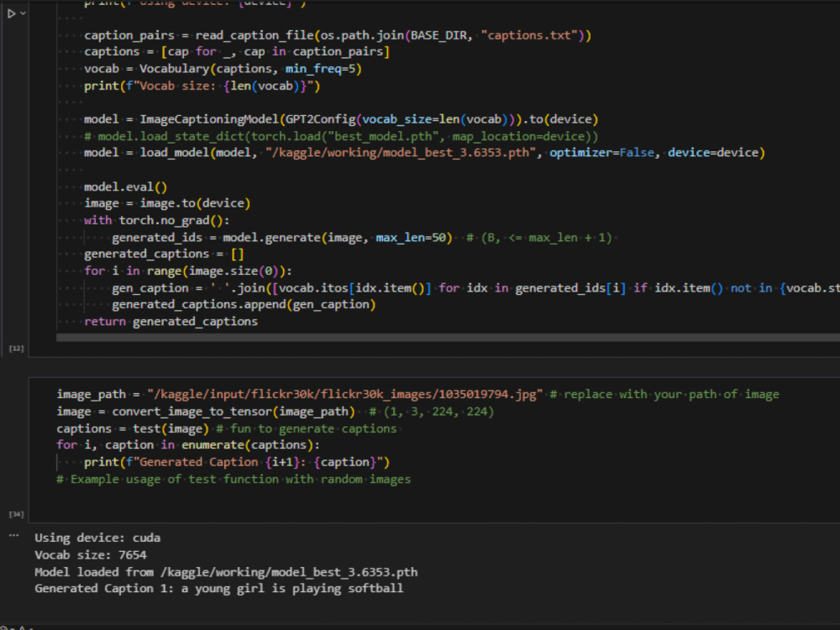
Task: Click output line Model loaded from model_best_3.6353.pth
Action: coord(226,572)
